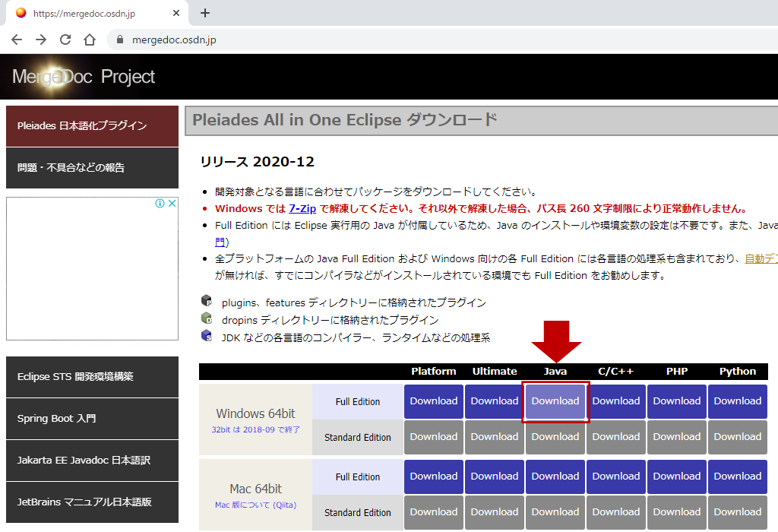Image resolution: width=778 pixels, height=532 pixels.
Task: Download Mac Full Edition PHP package
Action: [x=677, y=477]
